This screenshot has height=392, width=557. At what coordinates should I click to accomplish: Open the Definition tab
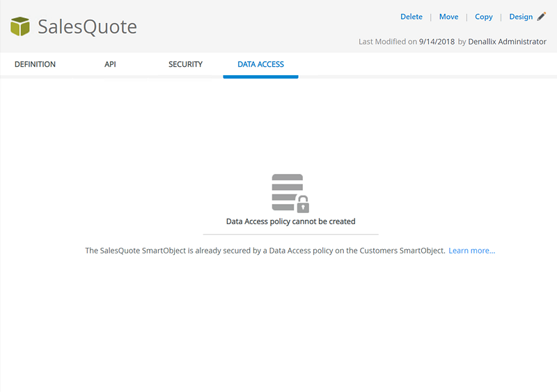35,64
